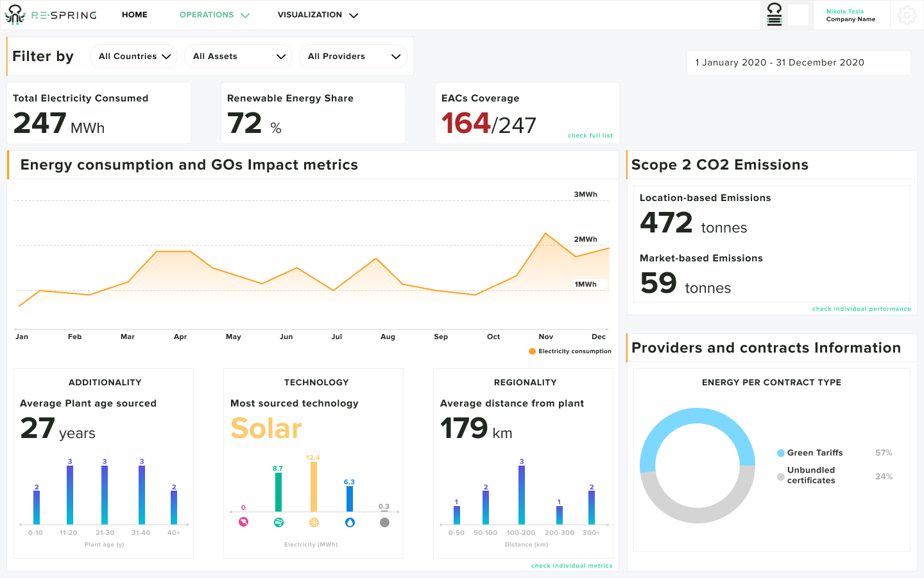Image resolution: width=924 pixels, height=578 pixels.
Task: Click the 'Solar' most sourced technology text
Action: pos(266,428)
